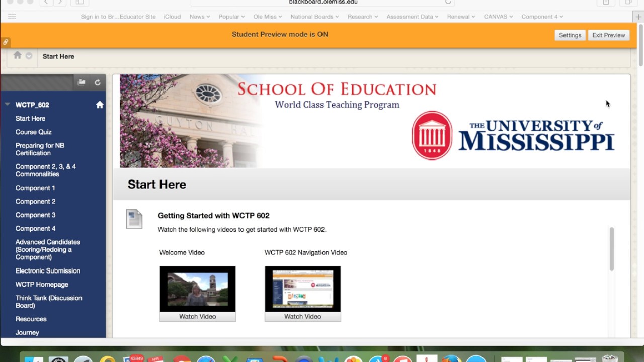644x362 pixels.
Task: Expand the Popular favorites dropdown
Action: [232, 17]
